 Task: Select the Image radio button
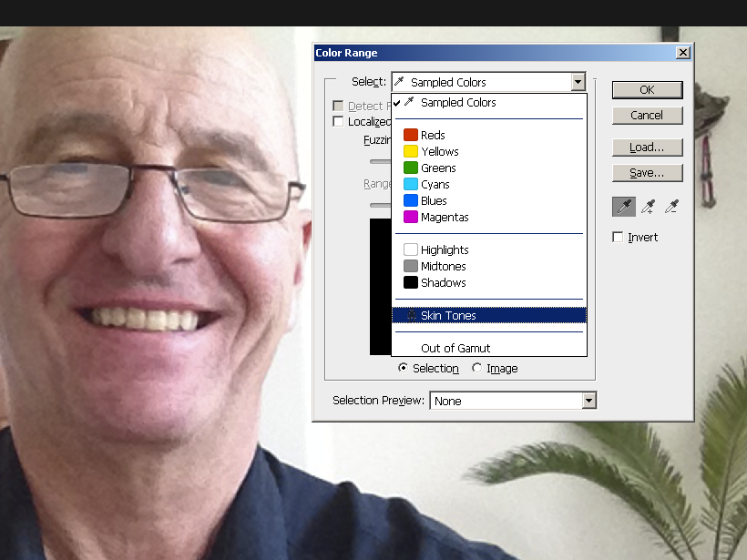point(477,369)
